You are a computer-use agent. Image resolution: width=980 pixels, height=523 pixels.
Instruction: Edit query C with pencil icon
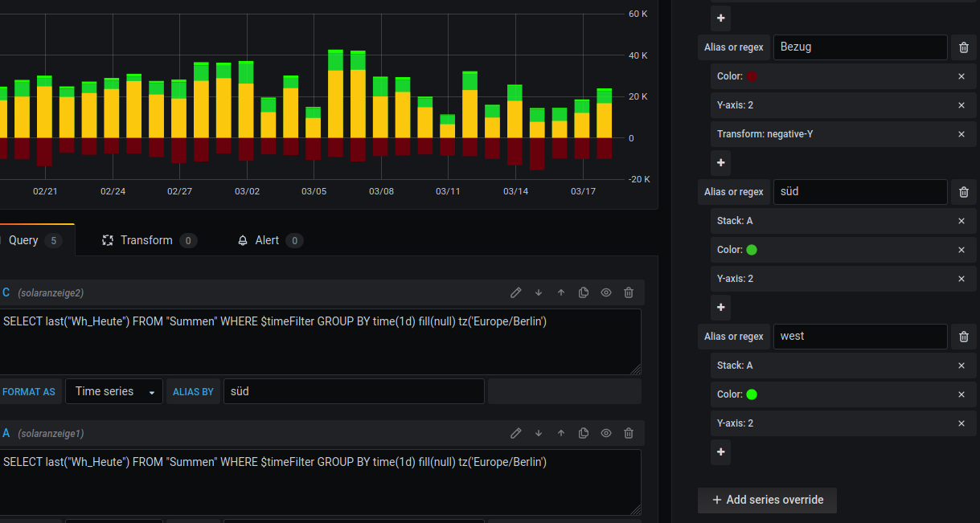(516, 292)
